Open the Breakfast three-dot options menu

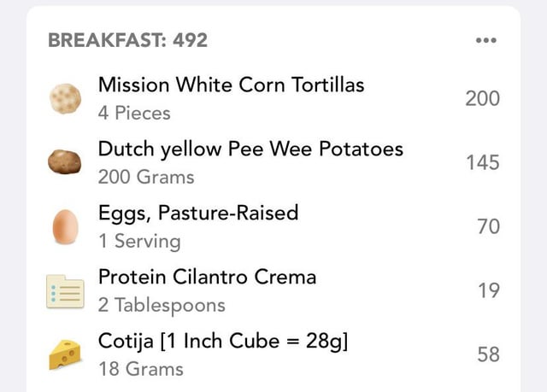coord(486,40)
